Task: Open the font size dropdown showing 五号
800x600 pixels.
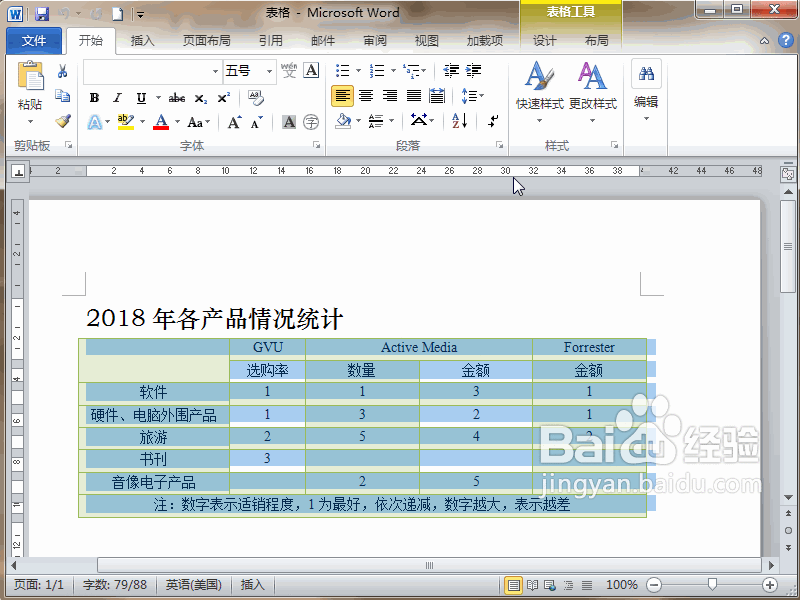Action: point(269,71)
